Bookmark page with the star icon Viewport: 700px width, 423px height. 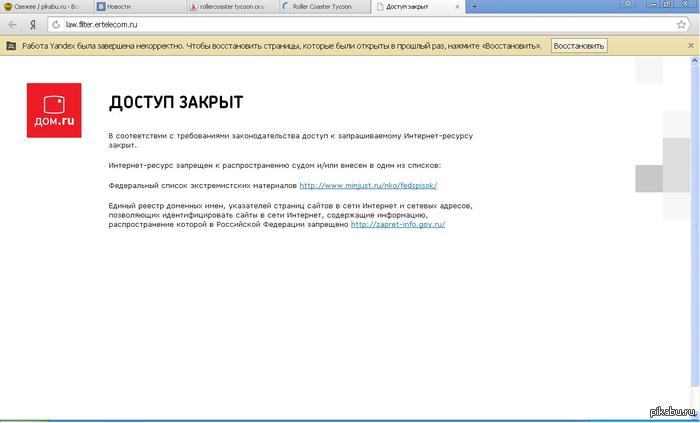[x=681, y=23]
